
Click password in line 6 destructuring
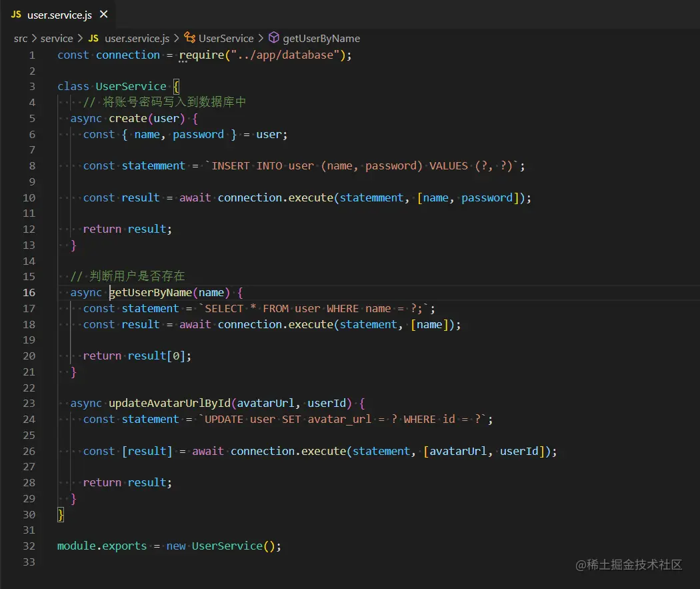198,135
